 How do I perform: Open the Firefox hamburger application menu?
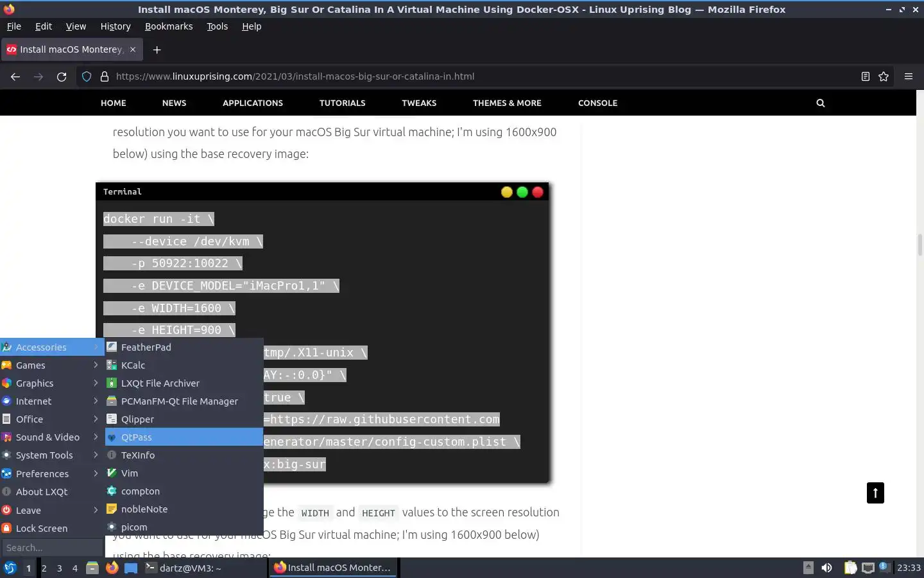908,76
